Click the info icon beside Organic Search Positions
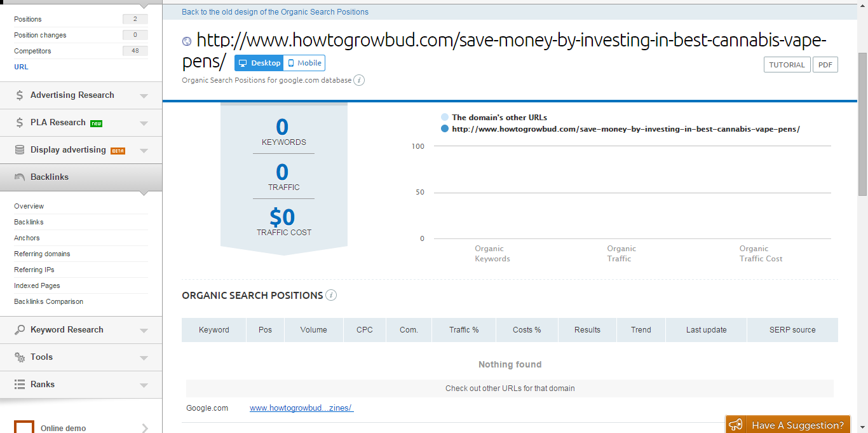The image size is (868, 433). tap(331, 295)
